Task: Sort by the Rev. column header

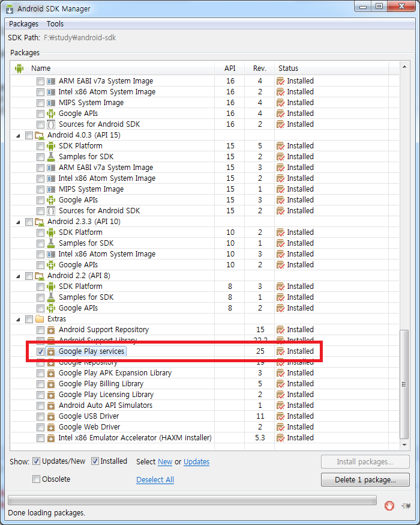Action: point(259,68)
